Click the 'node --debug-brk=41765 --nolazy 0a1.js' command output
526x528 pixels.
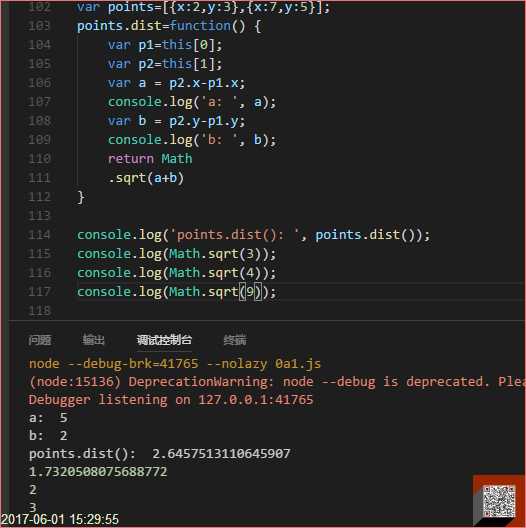coord(175,364)
